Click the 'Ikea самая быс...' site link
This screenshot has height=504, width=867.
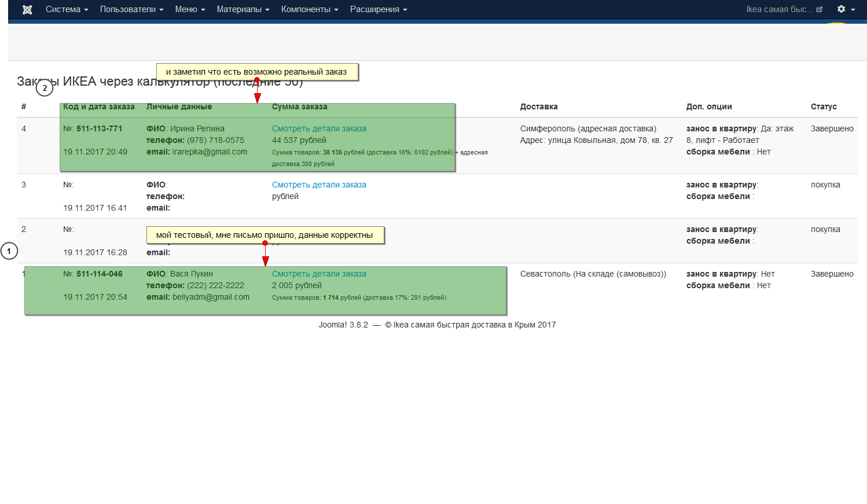point(780,9)
